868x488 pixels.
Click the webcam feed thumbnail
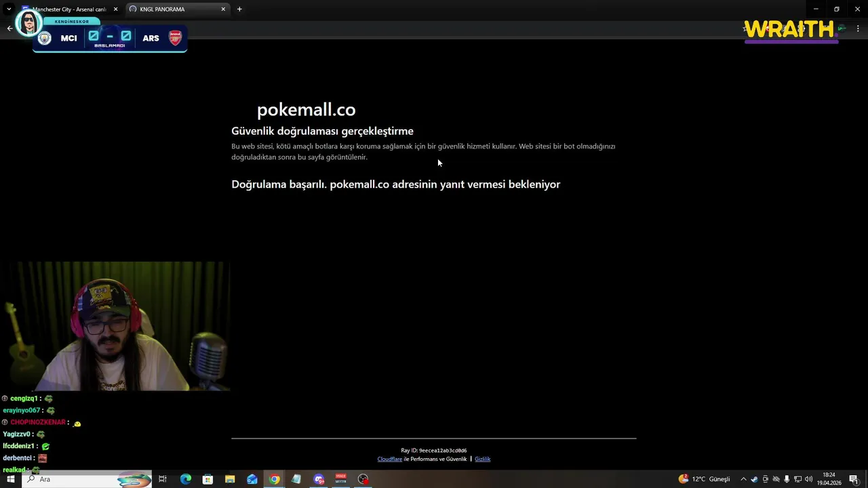click(115, 326)
